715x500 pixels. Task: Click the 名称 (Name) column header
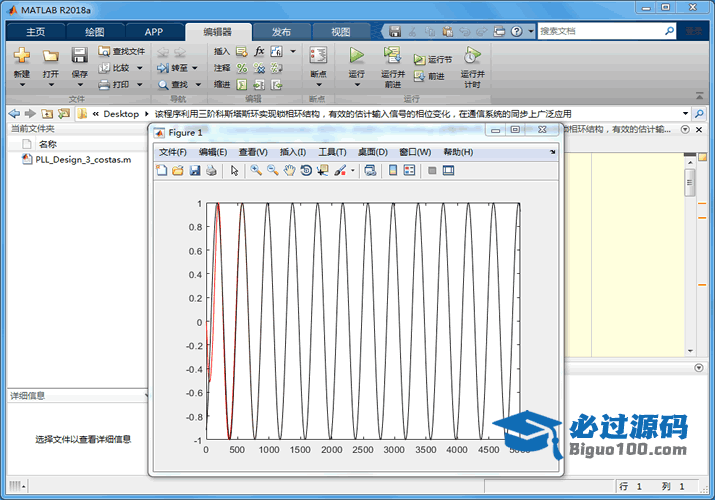point(47,144)
